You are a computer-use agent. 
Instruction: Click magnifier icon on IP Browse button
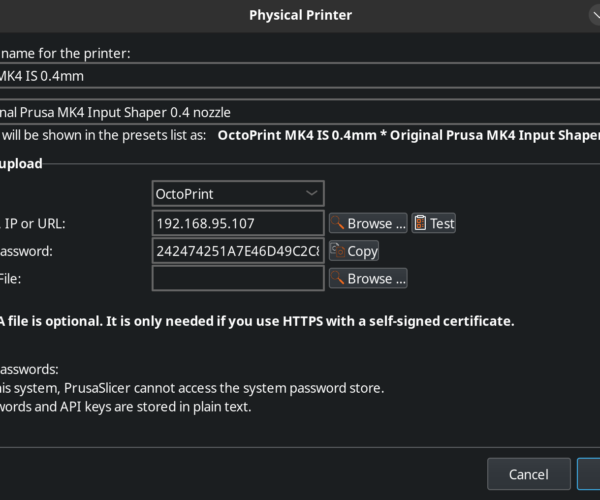pyautogui.click(x=338, y=223)
